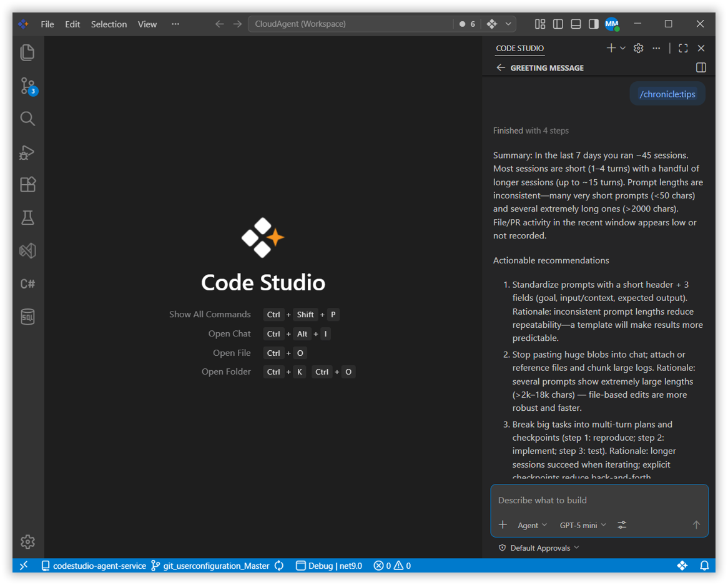Click the /chronicle:tips command chip

coord(667,94)
